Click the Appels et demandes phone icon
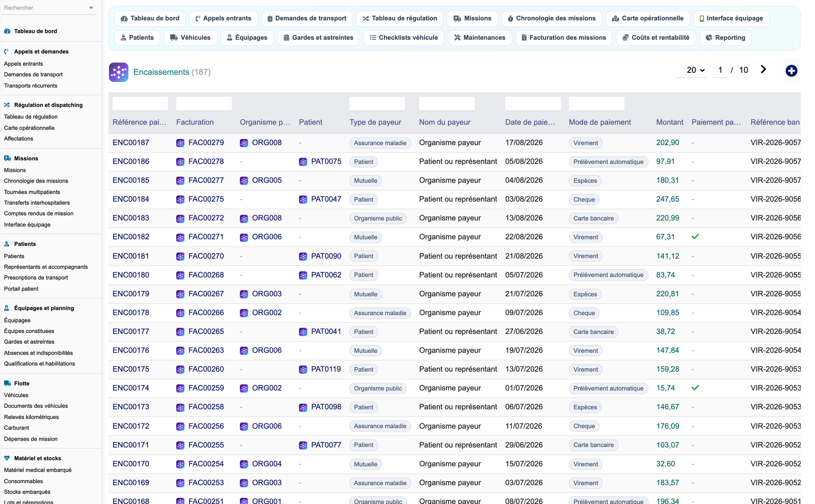Screen dimensions: 815x504 coord(7,51)
